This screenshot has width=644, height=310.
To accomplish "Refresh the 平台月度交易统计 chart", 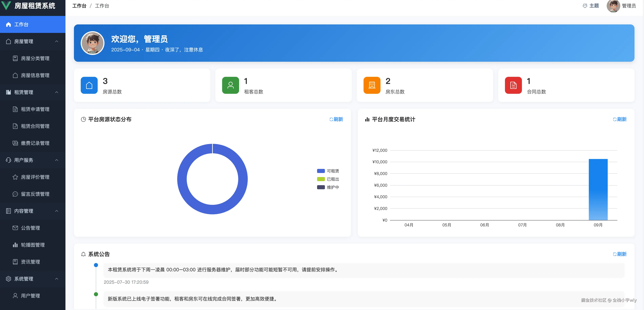I will coord(620,120).
